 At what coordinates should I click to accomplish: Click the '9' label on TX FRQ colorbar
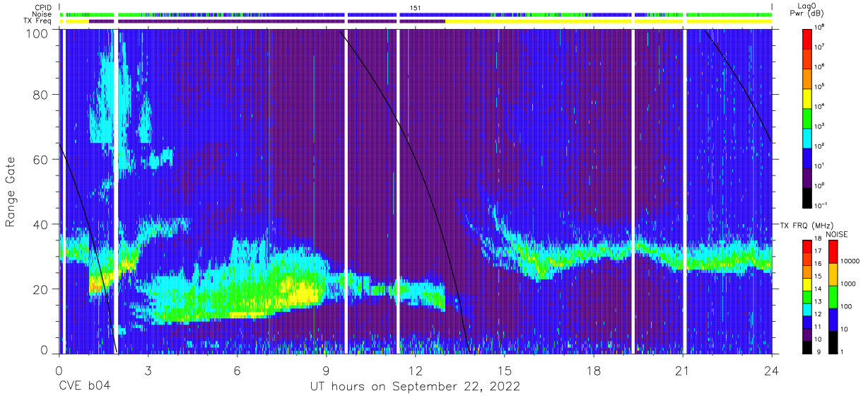point(818,351)
